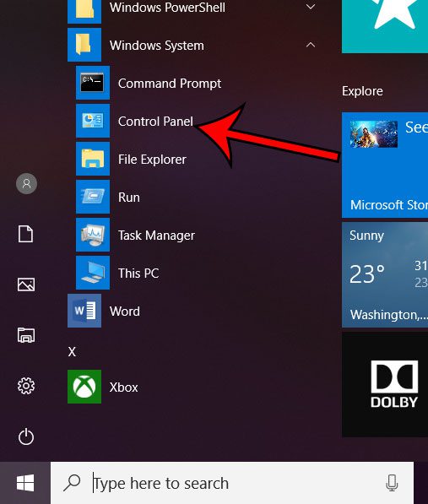The image size is (428, 504).
Task: Open Pictures from the sidebar image icon
Action: [x=26, y=285]
